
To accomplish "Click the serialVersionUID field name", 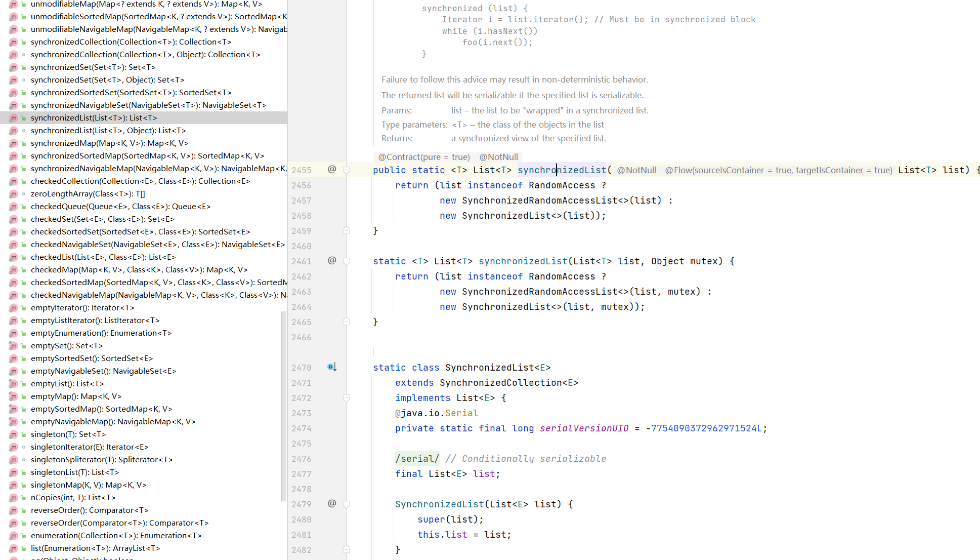I will pos(584,428).
